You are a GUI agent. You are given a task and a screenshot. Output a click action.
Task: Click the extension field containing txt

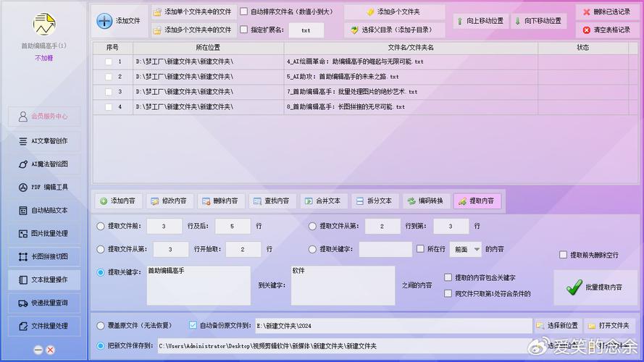tap(306, 30)
